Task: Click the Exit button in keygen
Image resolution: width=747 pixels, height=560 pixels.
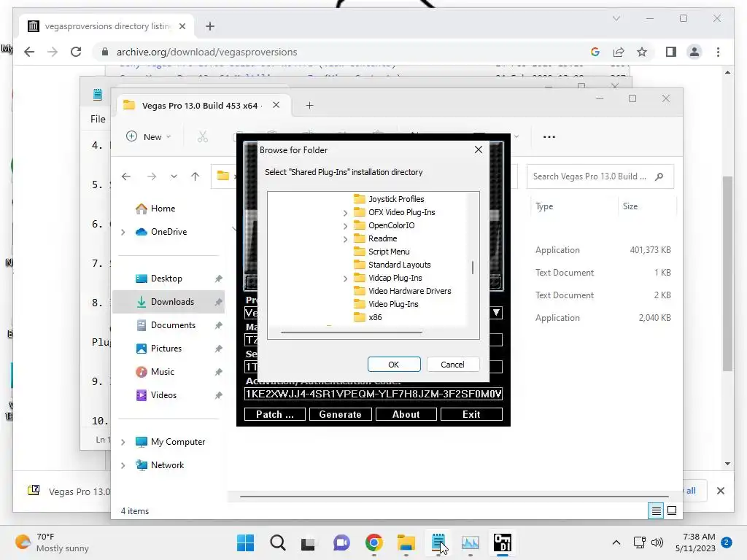Action: coord(471,414)
